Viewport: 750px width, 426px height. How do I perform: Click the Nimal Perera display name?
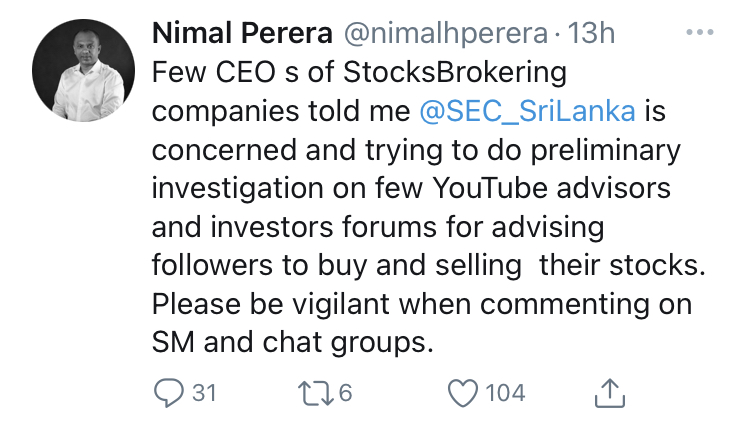242,33
